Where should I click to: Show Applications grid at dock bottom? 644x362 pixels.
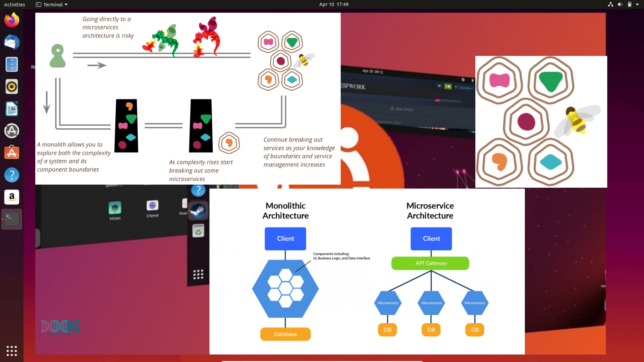click(x=12, y=351)
